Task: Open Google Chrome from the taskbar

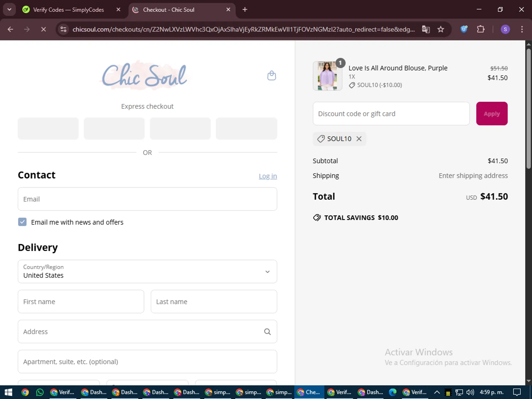Action: click(25, 392)
